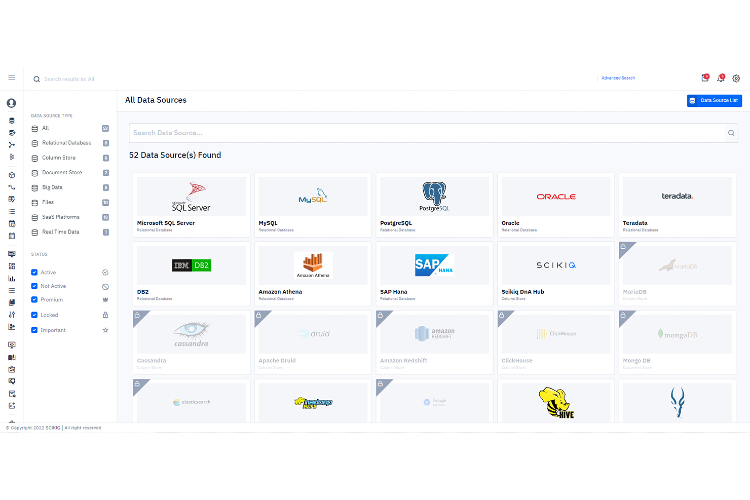750x500 pixels.
Task: Click the 'Search results in: All' top search box
Action: tap(69, 79)
